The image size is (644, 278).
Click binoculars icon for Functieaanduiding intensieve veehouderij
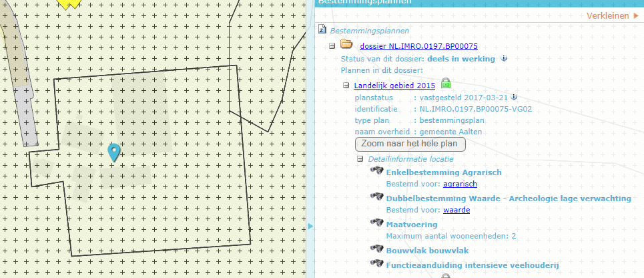[x=377, y=263]
